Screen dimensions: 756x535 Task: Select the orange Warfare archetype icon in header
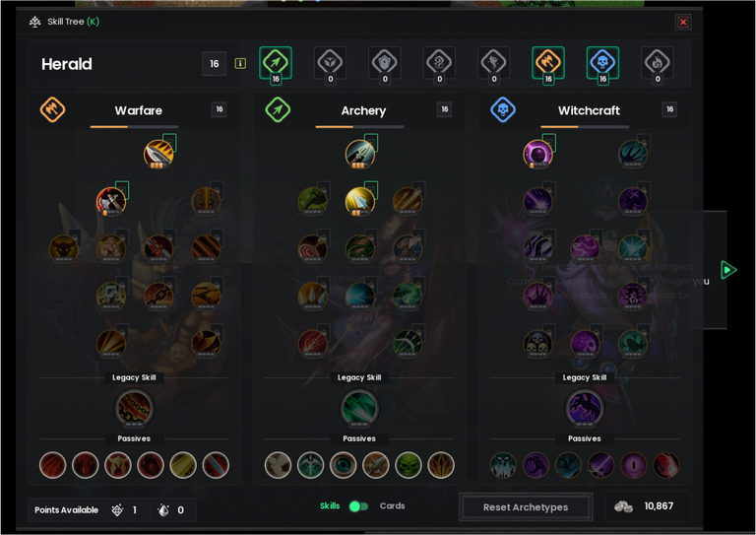(x=548, y=62)
